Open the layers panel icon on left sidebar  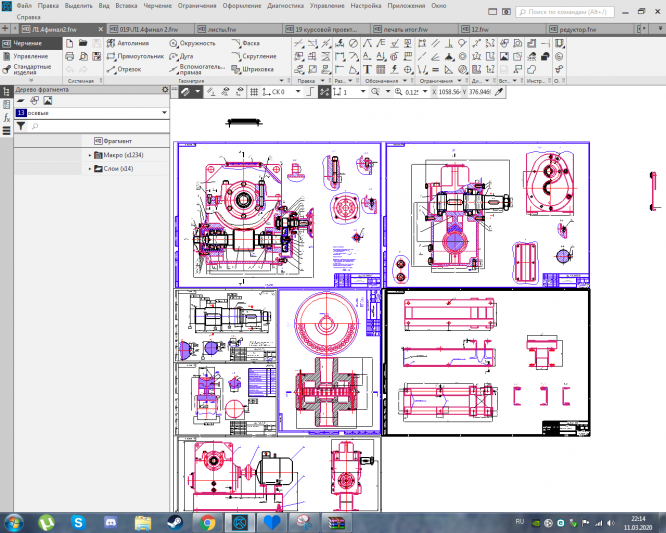coord(6,131)
